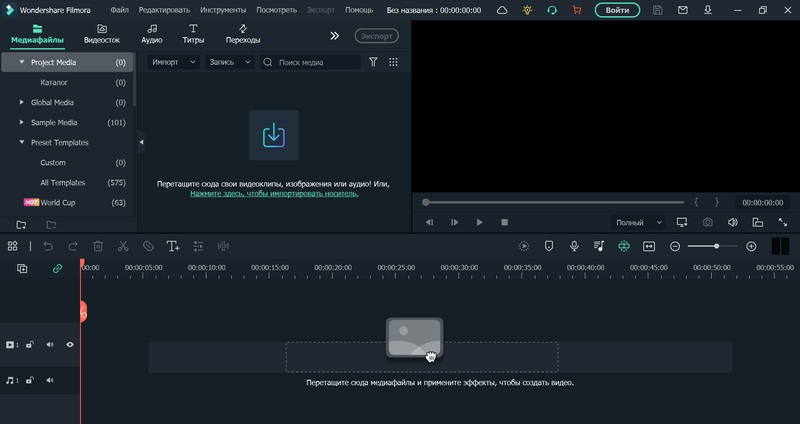The image size is (800, 424).
Task: Select the Titles tool in timeline toolbar
Action: (x=173, y=246)
